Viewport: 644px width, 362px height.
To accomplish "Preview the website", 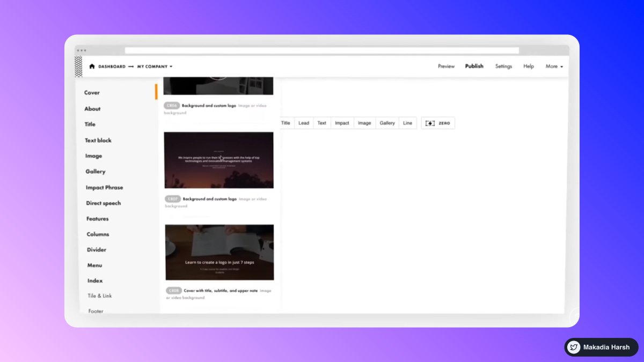I will (445, 66).
